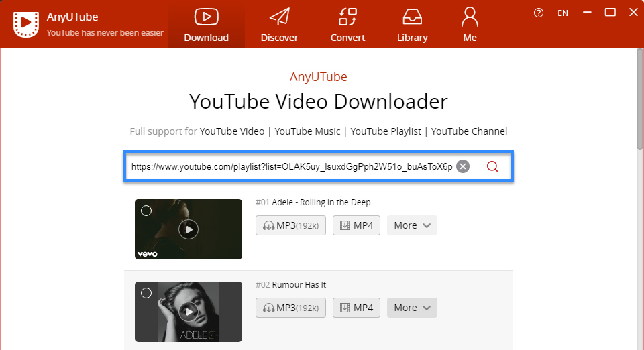This screenshot has height=350, width=644.
Task: Expand More options for Rumour Has It
Action: [412, 308]
